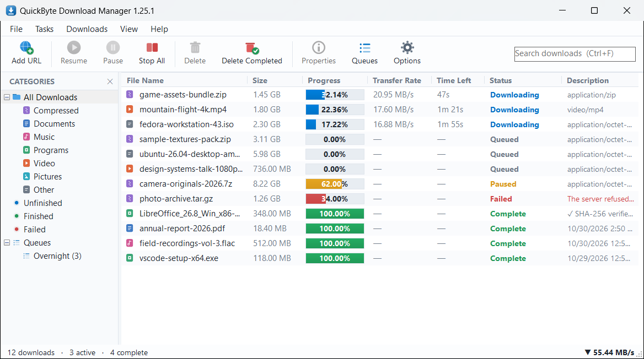644x359 pixels.
Task: Open the Queues list icon
Action: point(364,47)
